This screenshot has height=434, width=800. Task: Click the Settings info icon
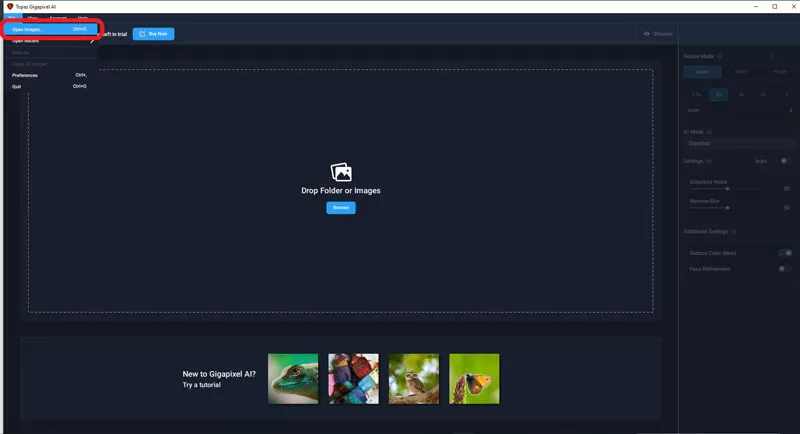coord(709,161)
